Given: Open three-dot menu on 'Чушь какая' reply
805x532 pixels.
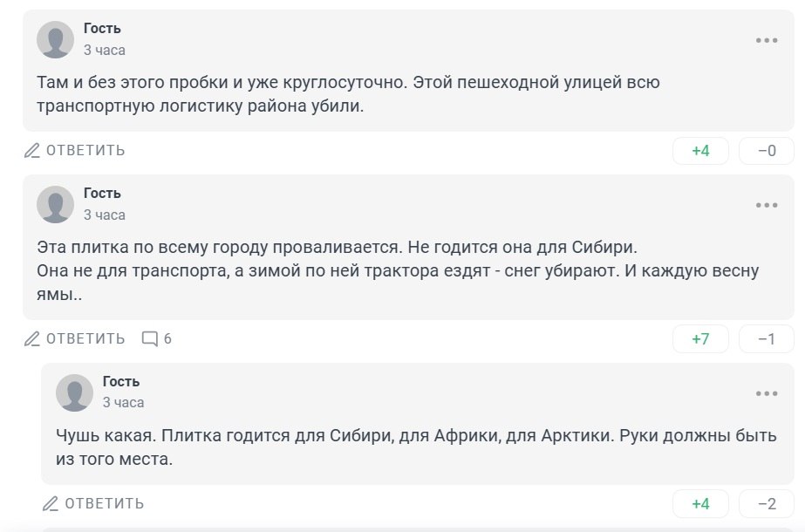Looking at the screenshot, I should [x=767, y=393].
